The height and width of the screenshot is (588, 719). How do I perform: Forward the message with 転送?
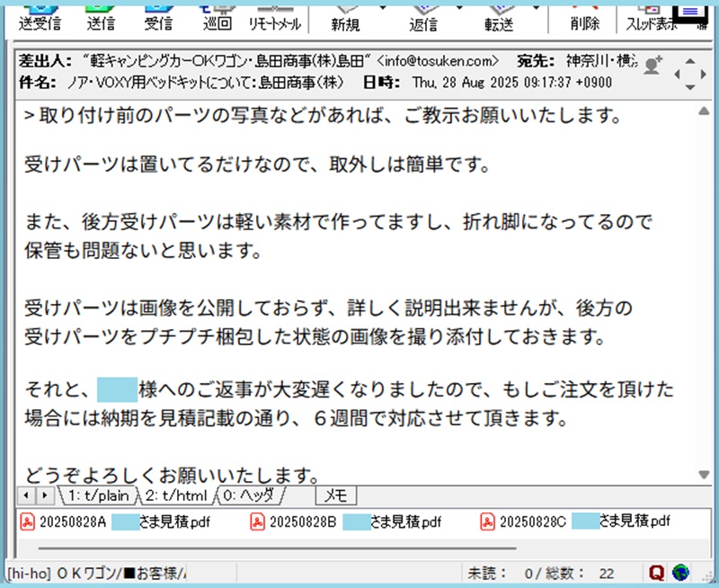click(x=498, y=20)
